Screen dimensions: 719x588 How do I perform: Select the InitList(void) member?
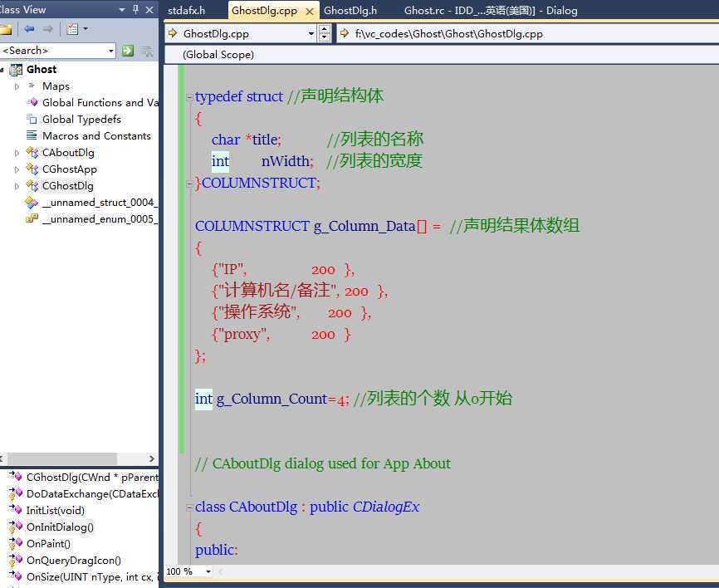coord(56,511)
